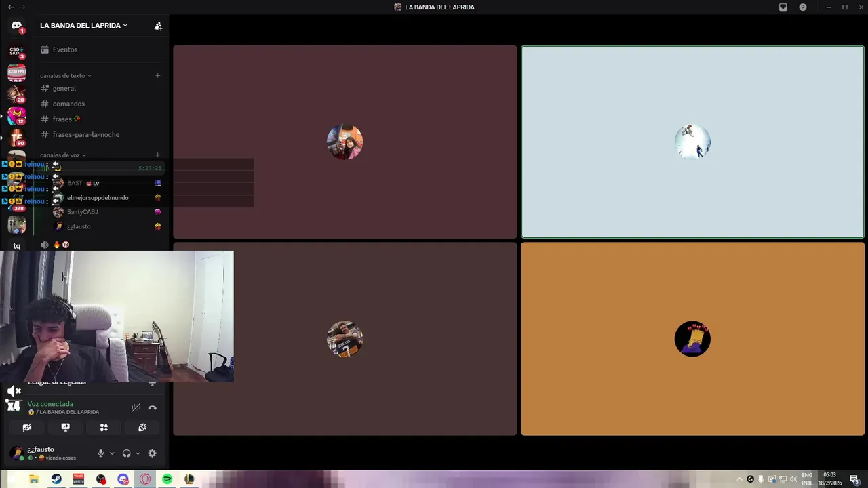Open the frases text channel
The width and height of the screenshot is (868, 488).
tap(100, 119)
